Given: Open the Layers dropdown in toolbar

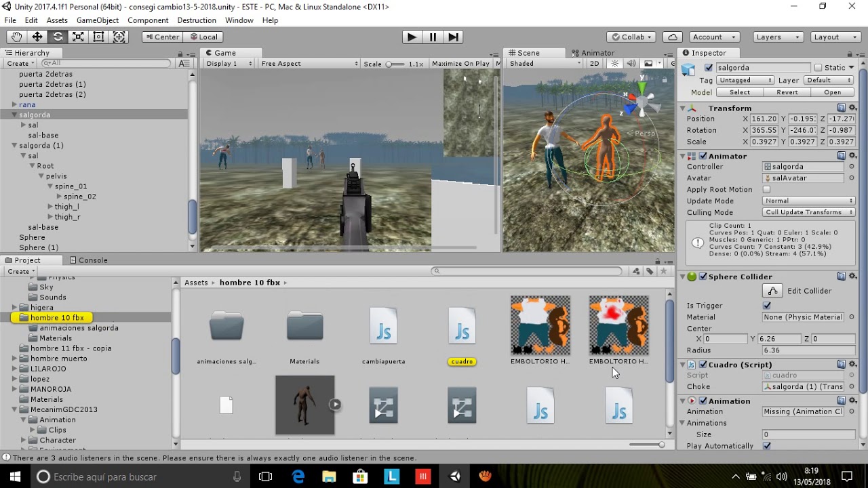Looking at the screenshot, I should (778, 37).
